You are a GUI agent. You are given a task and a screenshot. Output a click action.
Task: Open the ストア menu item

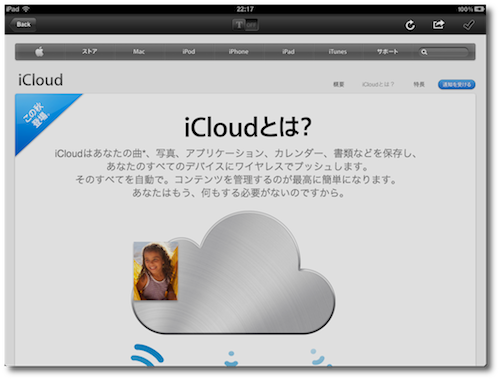coord(89,52)
